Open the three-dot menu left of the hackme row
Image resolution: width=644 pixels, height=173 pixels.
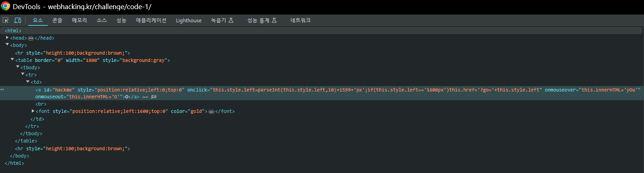click(2, 90)
